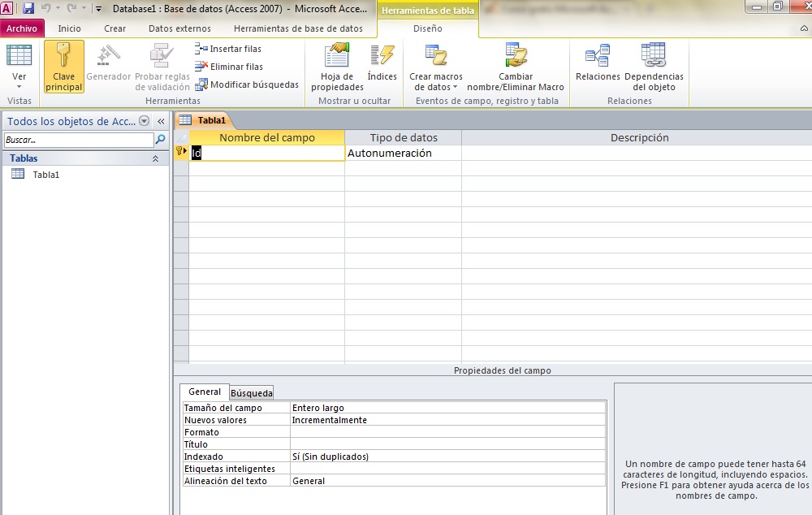This screenshot has height=515, width=812.
Task: Select Tabla1 in the navigation pane
Action: point(46,175)
